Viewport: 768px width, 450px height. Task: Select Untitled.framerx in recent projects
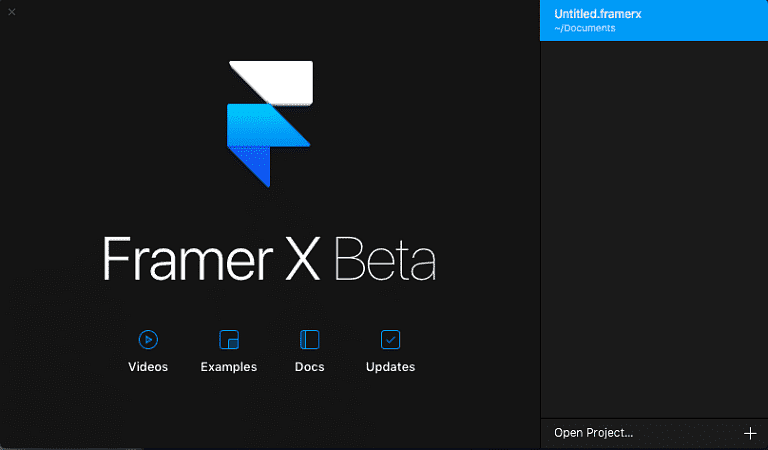pos(598,14)
